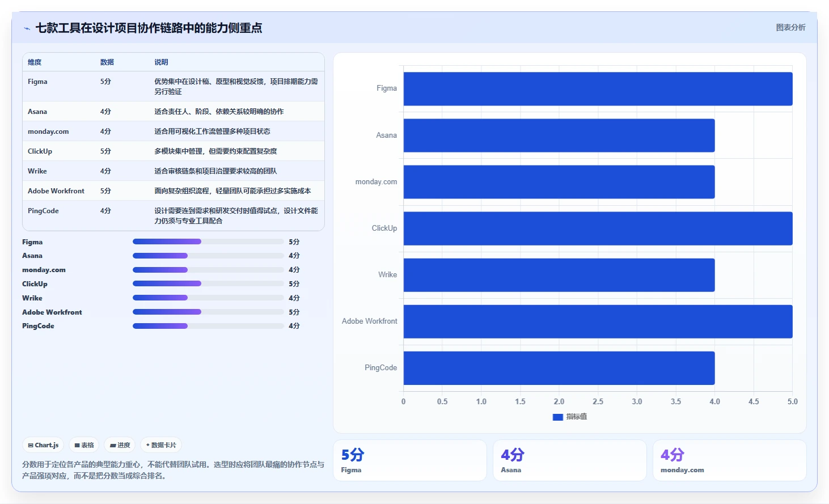The image size is (829, 504).
Task: Click description 适合审核链条和项目治理要求较高的团队
Action: click(x=215, y=171)
